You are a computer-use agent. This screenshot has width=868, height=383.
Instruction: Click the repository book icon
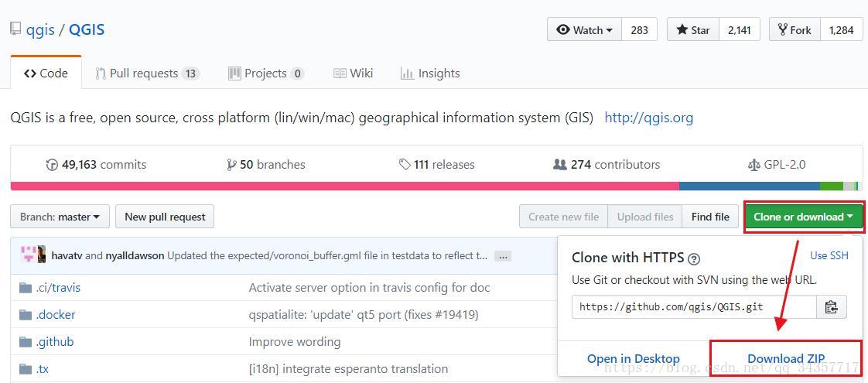coord(15,29)
